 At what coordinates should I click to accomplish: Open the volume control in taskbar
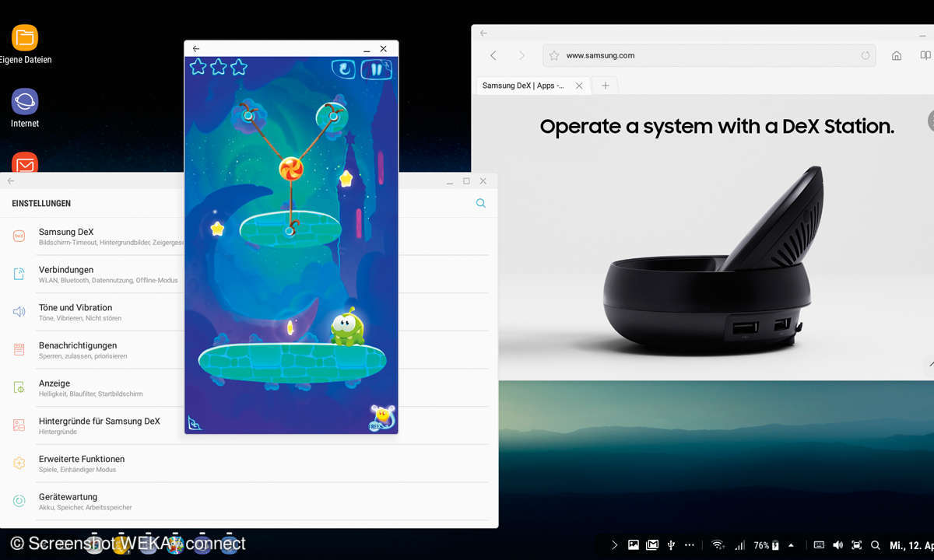click(x=837, y=545)
